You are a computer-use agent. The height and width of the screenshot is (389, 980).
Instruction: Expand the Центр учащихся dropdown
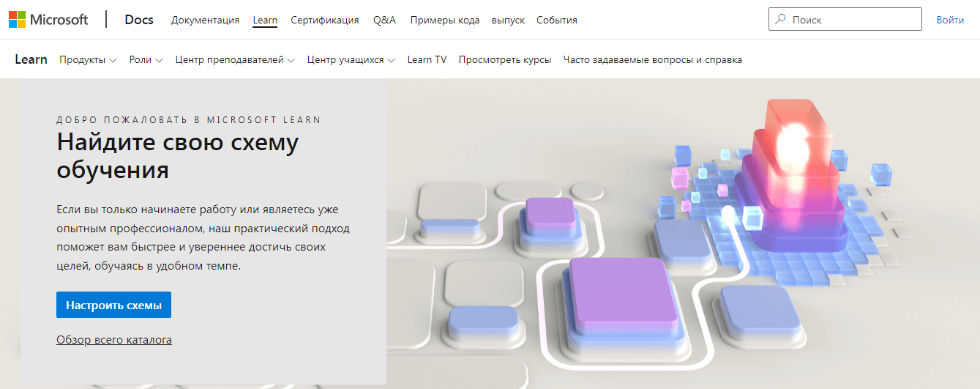[x=351, y=59]
